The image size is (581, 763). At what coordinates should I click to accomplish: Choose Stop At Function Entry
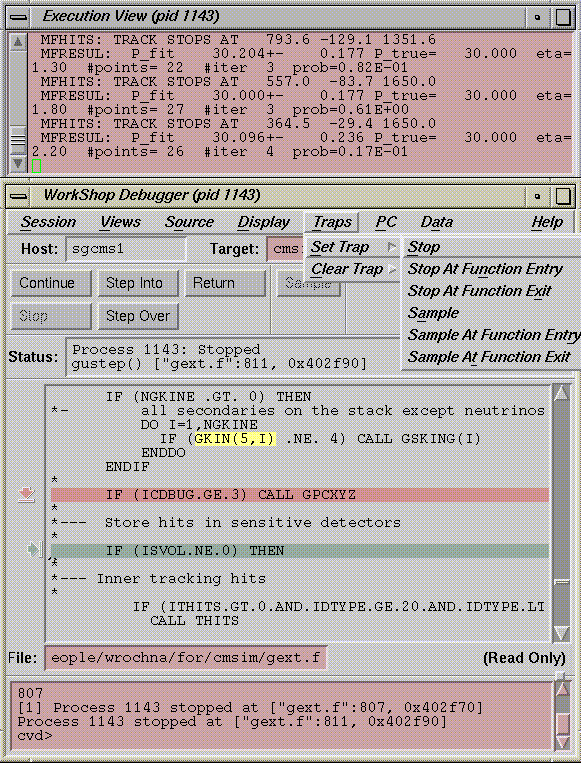tap(485, 269)
